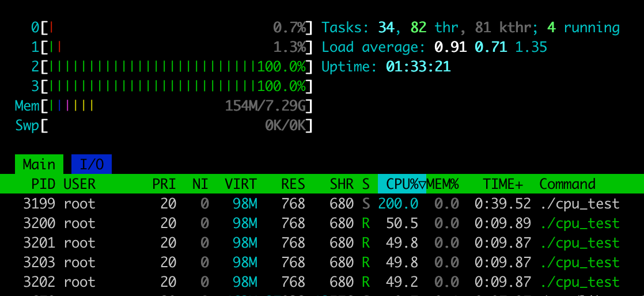Click the Mem usage meter
This screenshot has width=644, height=296.
[x=176, y=106]
